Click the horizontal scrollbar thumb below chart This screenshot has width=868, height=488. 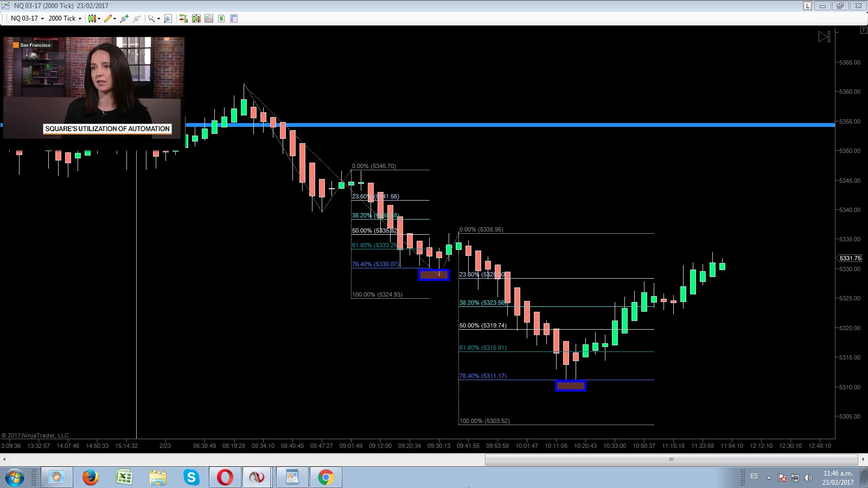(672, 459)
